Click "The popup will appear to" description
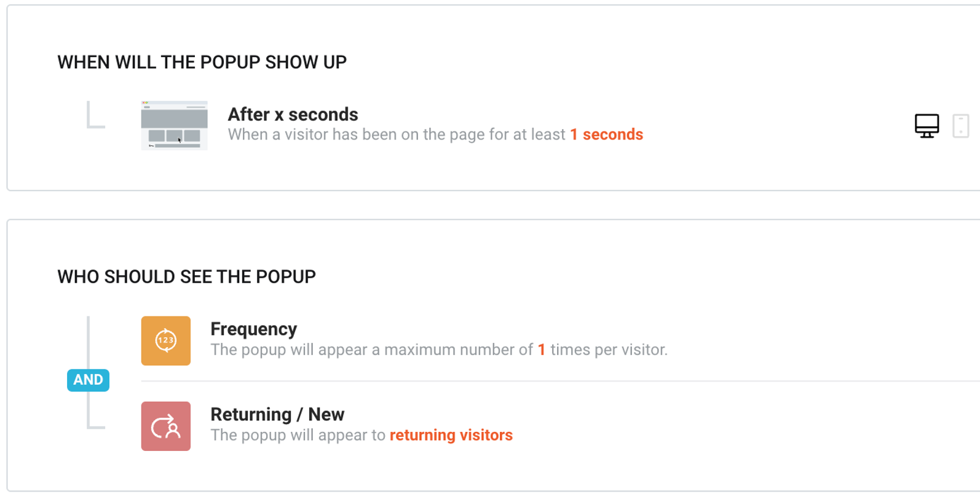 point(298,435)
